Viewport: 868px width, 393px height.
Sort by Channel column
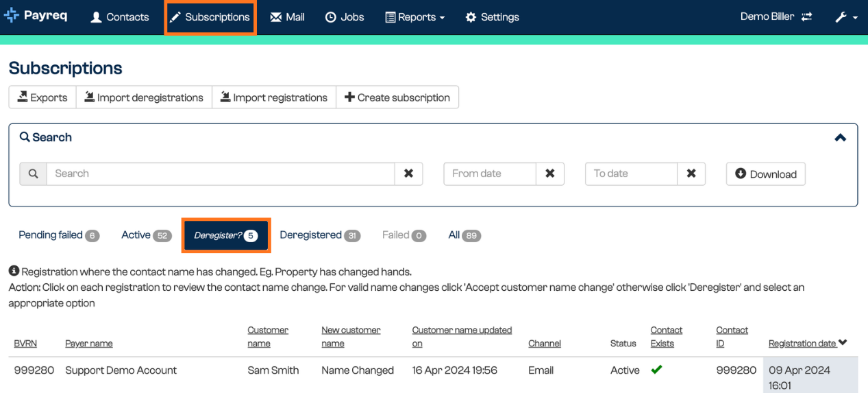click(x=545, y=344)
